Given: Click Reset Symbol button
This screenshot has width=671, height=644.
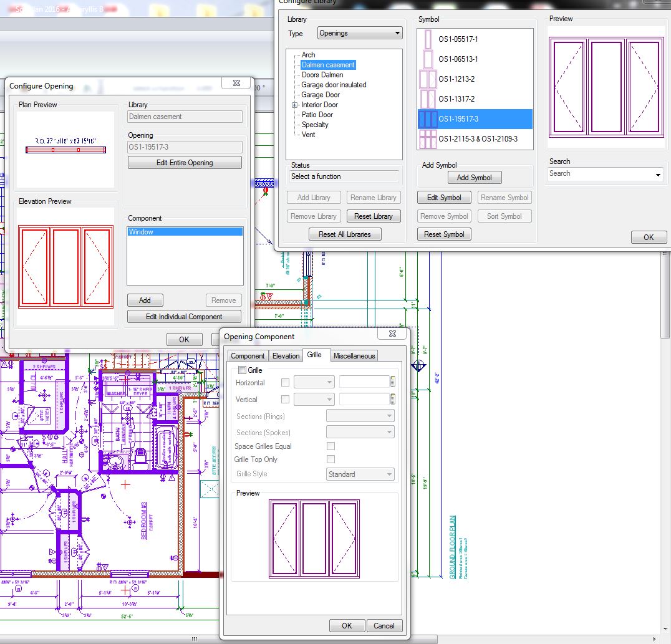Looking at the screenshot, I should (444, 234).
